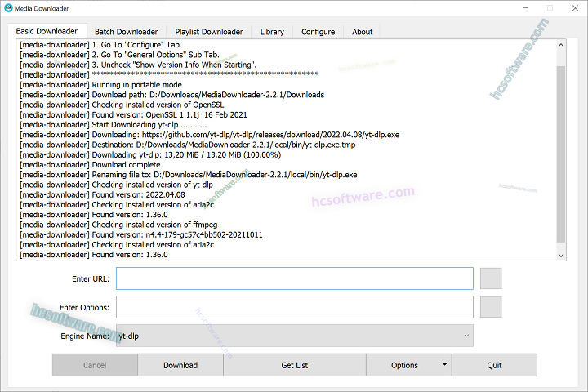
Task: Click the square button beside the URL field
Action: (x=491, y=278)
